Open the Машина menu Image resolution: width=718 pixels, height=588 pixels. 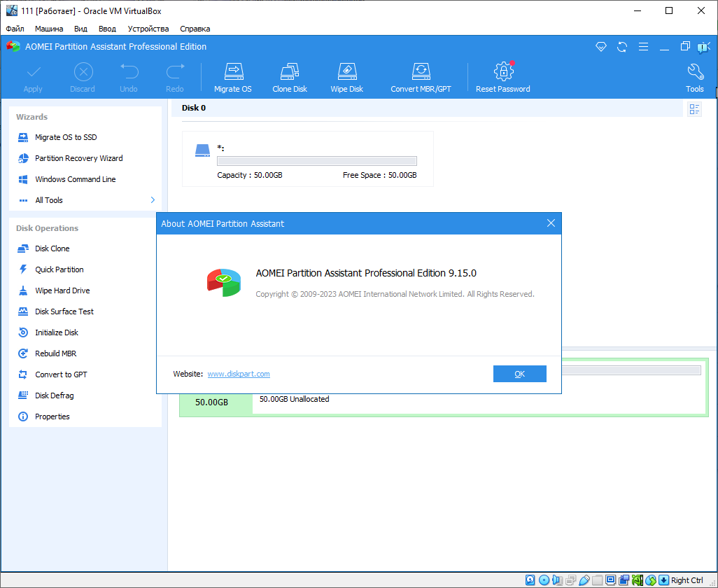(x=48, y=29)
